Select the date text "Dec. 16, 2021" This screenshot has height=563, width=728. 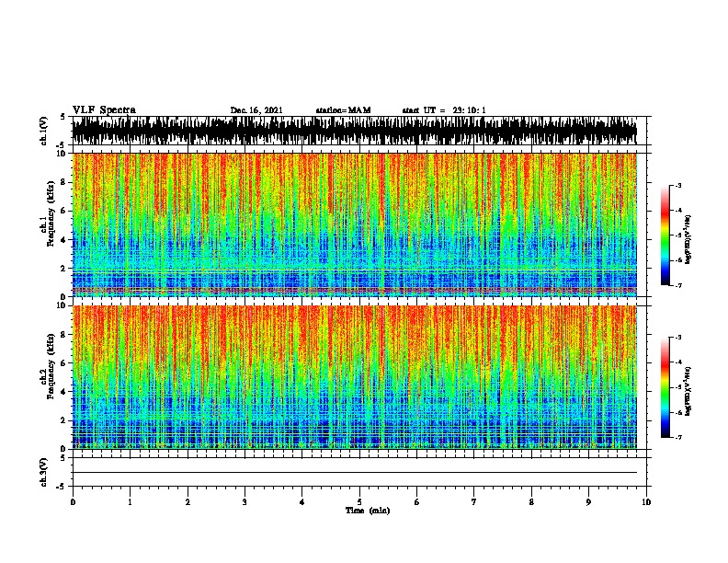256,110
